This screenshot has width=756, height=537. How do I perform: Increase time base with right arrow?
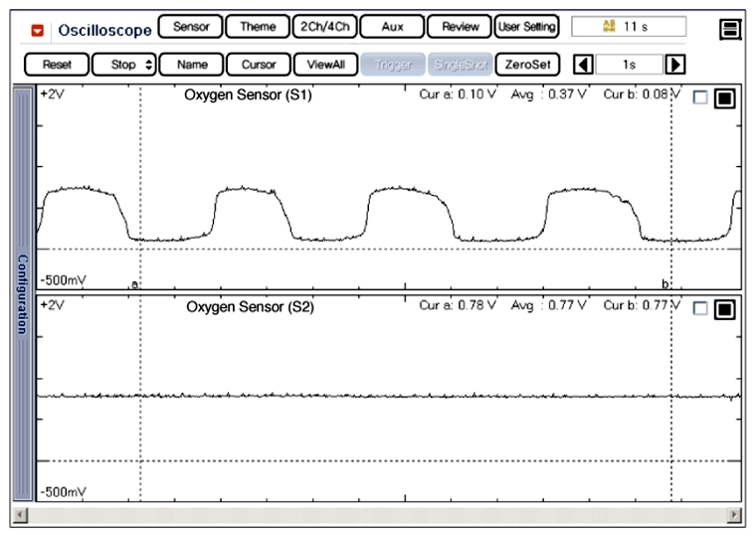click(x=675, y=65)
